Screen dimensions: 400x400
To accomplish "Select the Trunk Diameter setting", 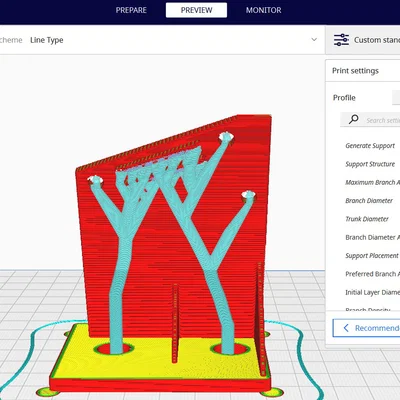I will [367, 219].
